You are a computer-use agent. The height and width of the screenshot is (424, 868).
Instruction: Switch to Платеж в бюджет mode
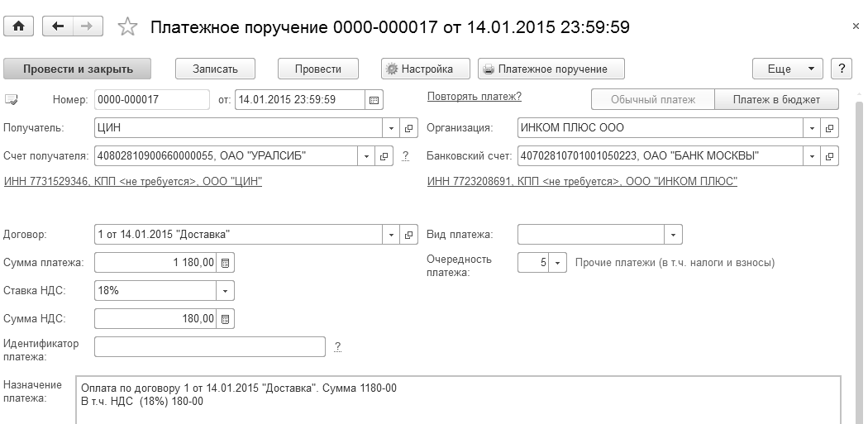[x=776, y=100]
